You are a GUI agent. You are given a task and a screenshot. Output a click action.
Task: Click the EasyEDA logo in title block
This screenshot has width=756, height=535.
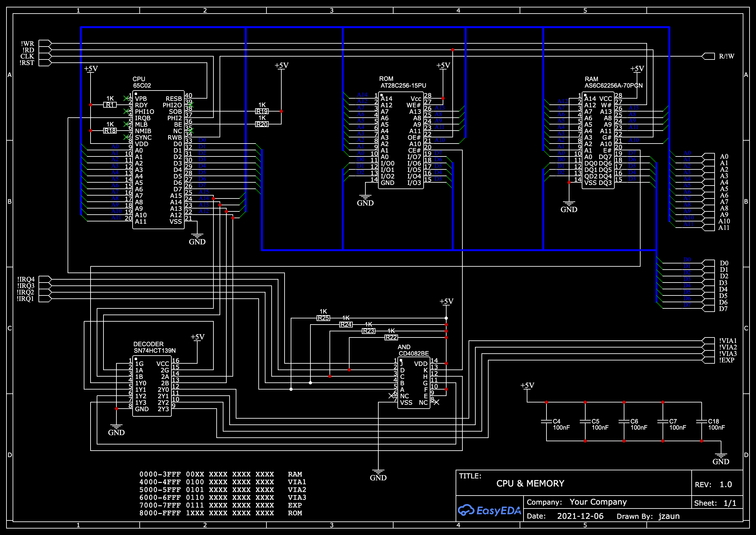[x=489, y=510]
